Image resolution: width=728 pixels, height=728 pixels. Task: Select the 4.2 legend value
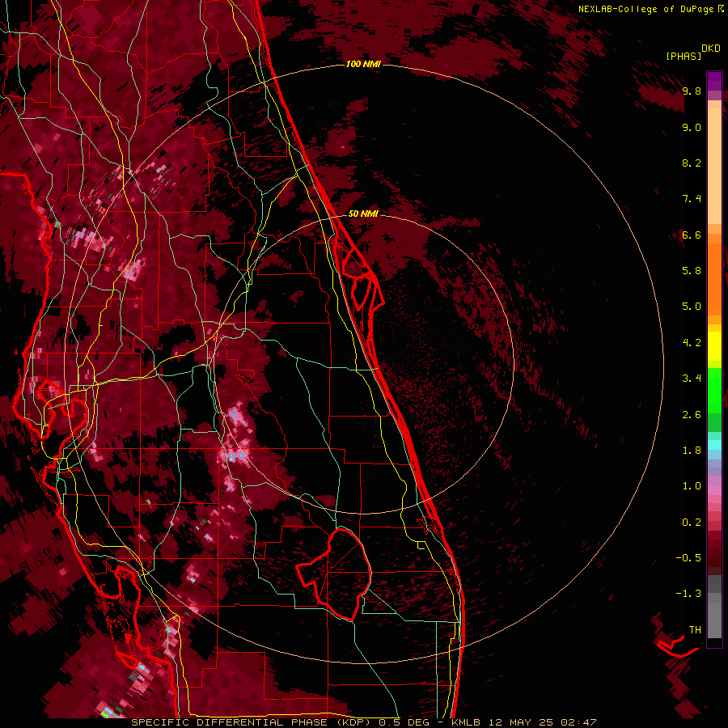pyautogui.click(x=692, y=343)
